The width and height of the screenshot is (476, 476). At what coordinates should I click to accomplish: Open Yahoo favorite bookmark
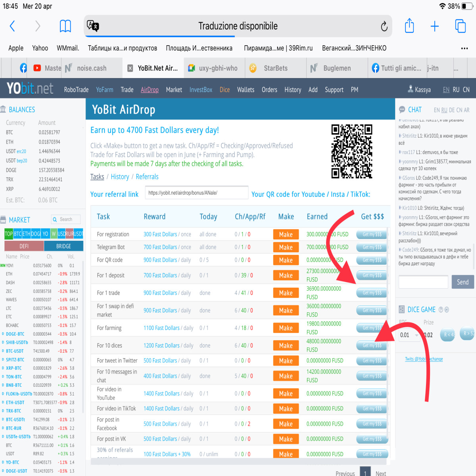40,48
